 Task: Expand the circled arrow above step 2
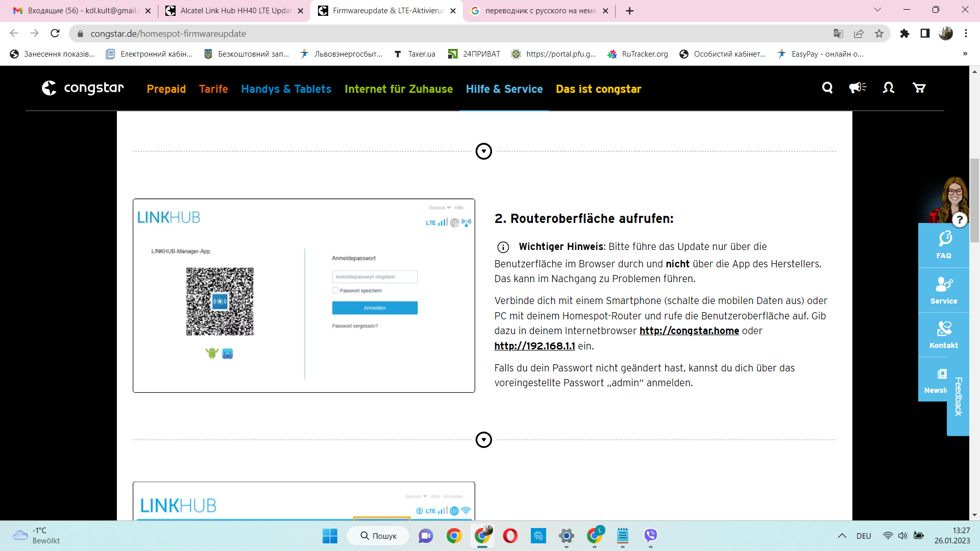click(x=483, y=152)
